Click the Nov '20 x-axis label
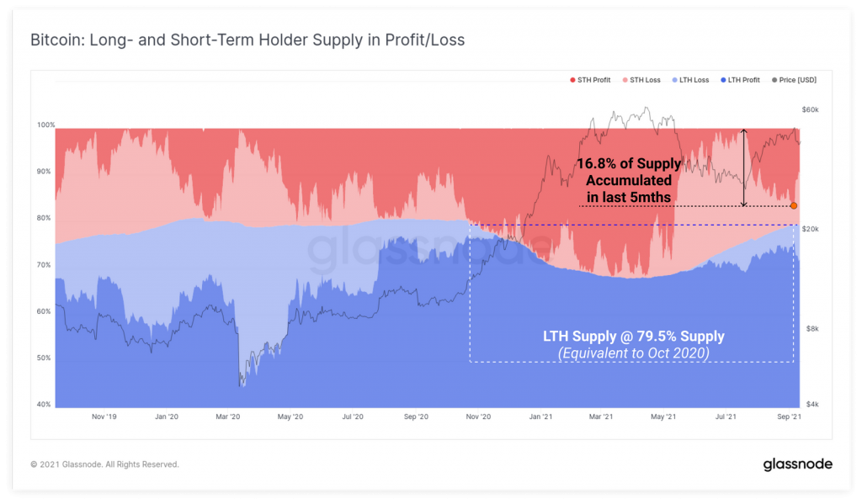The height and width of the screenshot is (504, 862). (478, 416)
